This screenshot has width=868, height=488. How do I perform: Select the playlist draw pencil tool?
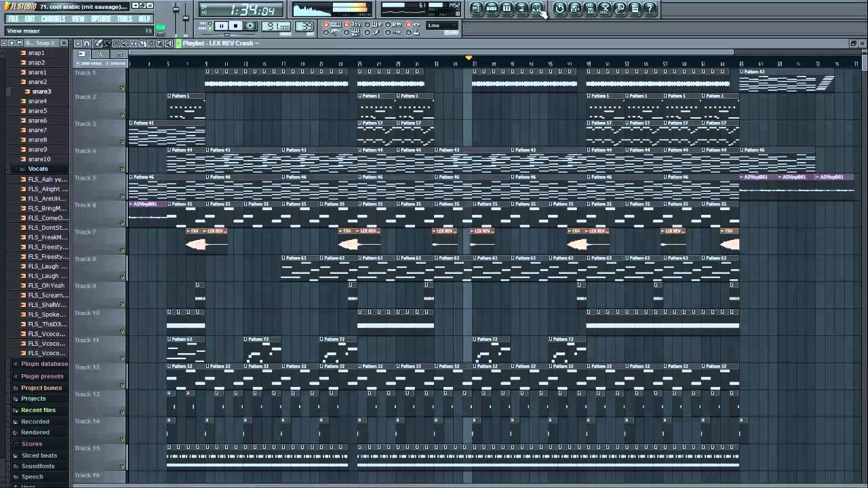(x=99, y=43)
